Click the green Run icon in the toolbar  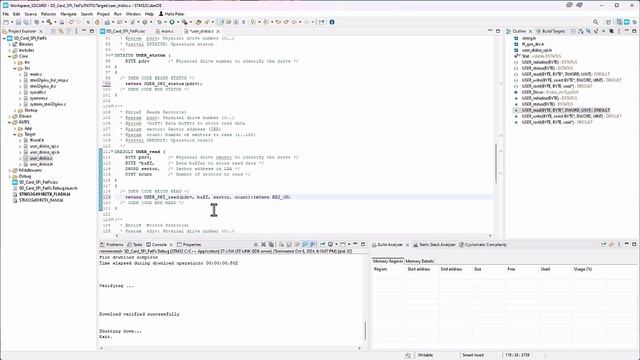[172, 22]
